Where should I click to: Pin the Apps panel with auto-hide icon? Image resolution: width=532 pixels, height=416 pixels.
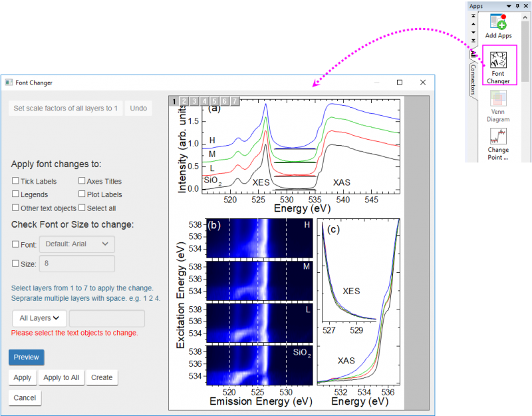point(517,5)
